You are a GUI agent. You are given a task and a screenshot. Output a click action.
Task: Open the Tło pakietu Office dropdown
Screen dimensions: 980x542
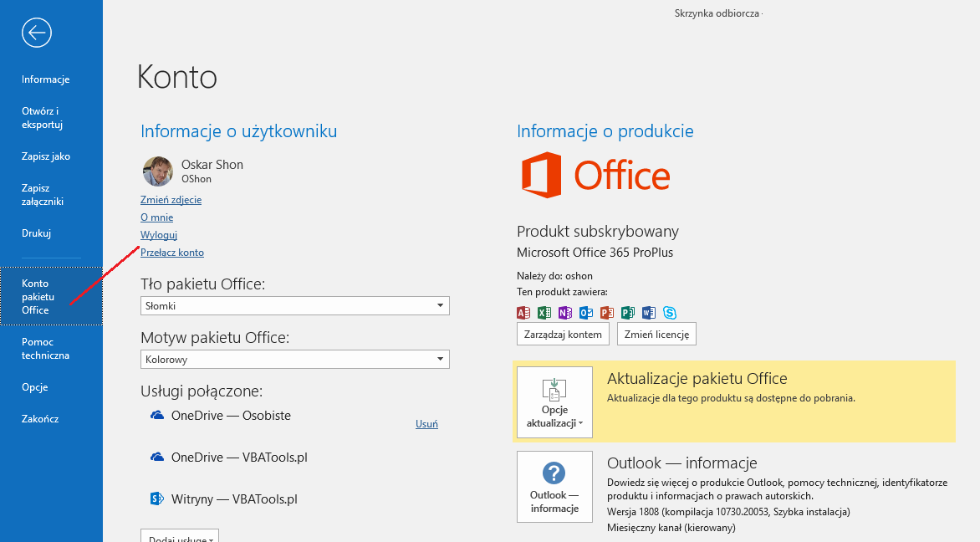point(295,305)
